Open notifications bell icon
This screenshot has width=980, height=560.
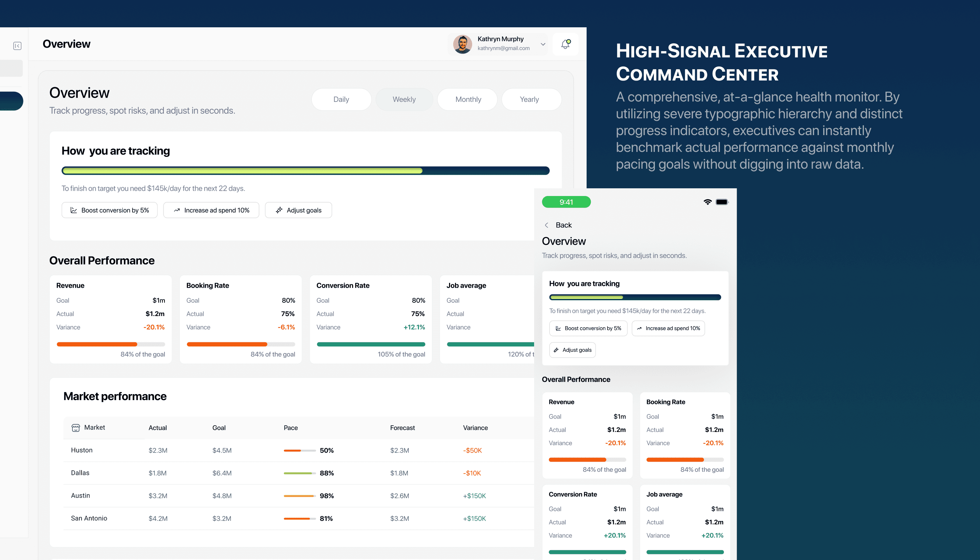point(565,44)
